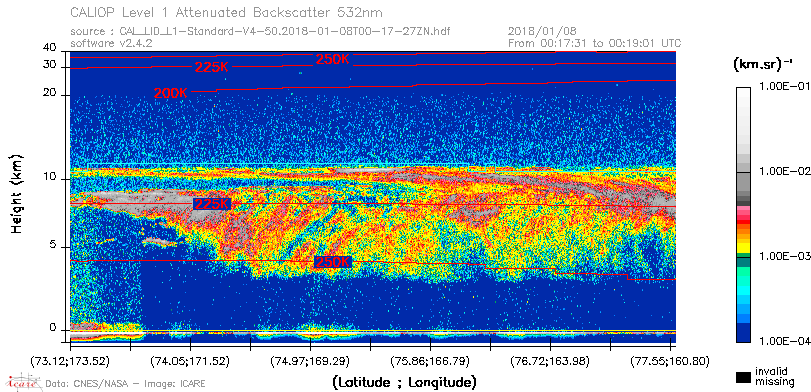Click the 'invalid missing' legend text
The height and width of the screenshot is (392, 811).
coord(774,377)
